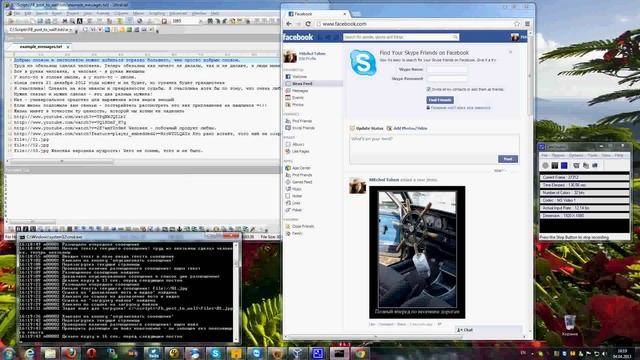The height and width of the screenshot is (360, 640).
Task: Open the posted car interior photo
Action: 417,252
